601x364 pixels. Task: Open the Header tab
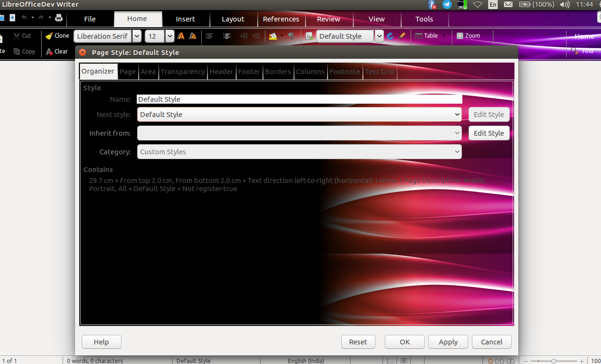click(221, 72)
